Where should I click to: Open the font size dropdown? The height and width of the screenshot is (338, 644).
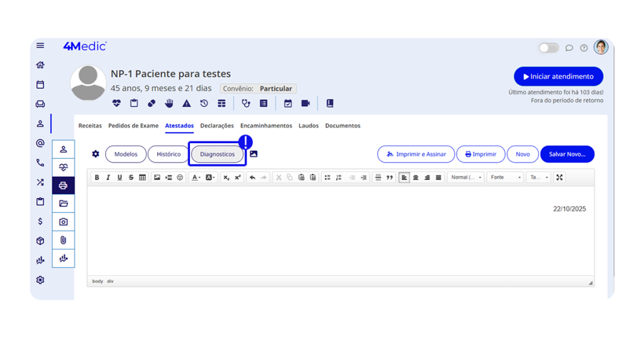tap(538, 178)
